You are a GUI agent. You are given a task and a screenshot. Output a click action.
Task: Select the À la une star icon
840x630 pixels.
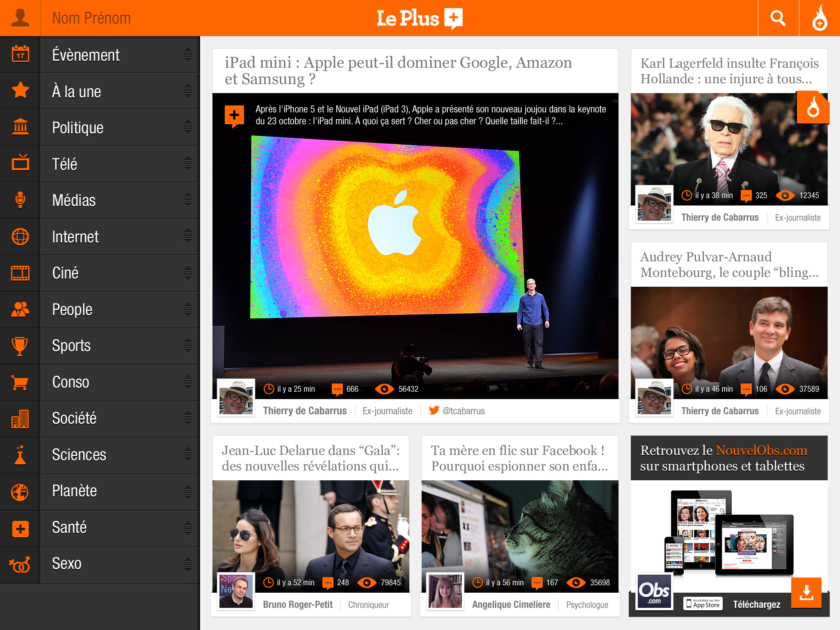click(20, 90)
